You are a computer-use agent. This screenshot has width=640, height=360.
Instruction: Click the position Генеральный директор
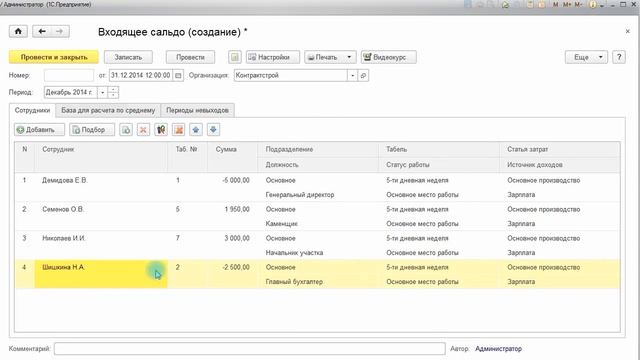tap(300, 195)
